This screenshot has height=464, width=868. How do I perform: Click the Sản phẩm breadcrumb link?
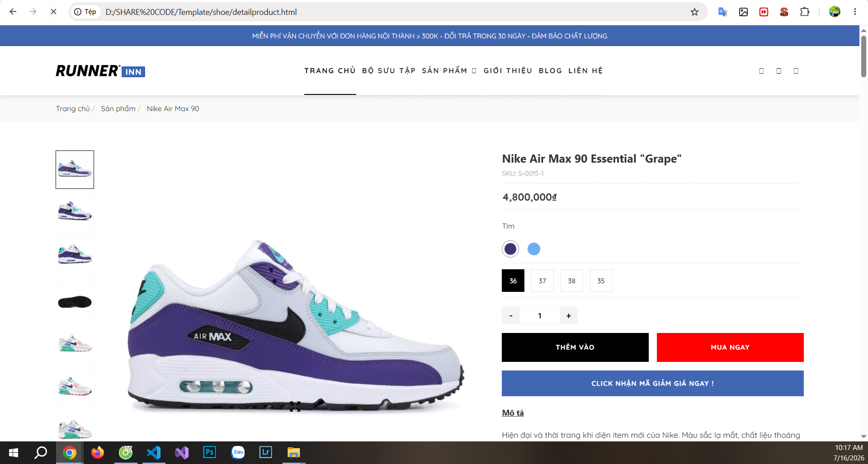tap(118, 108)
